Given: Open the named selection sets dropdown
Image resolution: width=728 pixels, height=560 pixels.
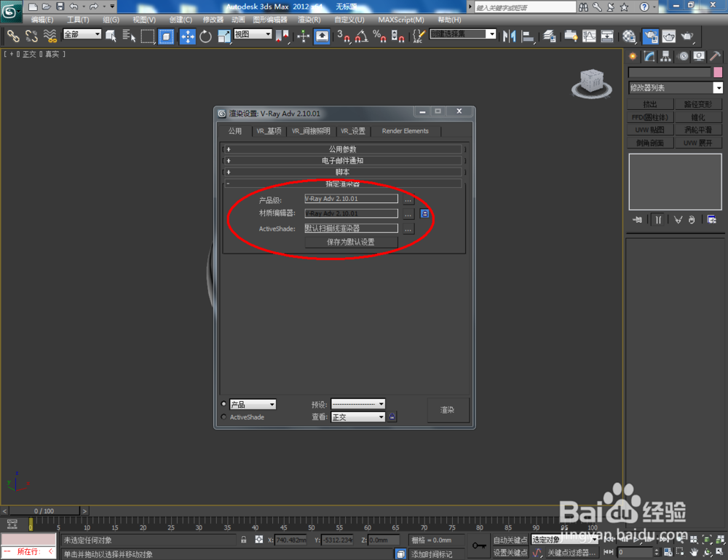Looking at the screenshot, I should 462,34.
